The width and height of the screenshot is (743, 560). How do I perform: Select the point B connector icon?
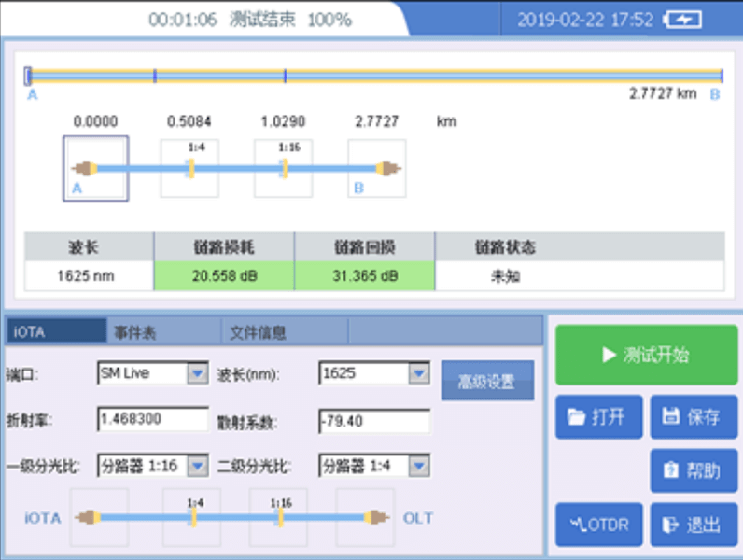point(377,169)
